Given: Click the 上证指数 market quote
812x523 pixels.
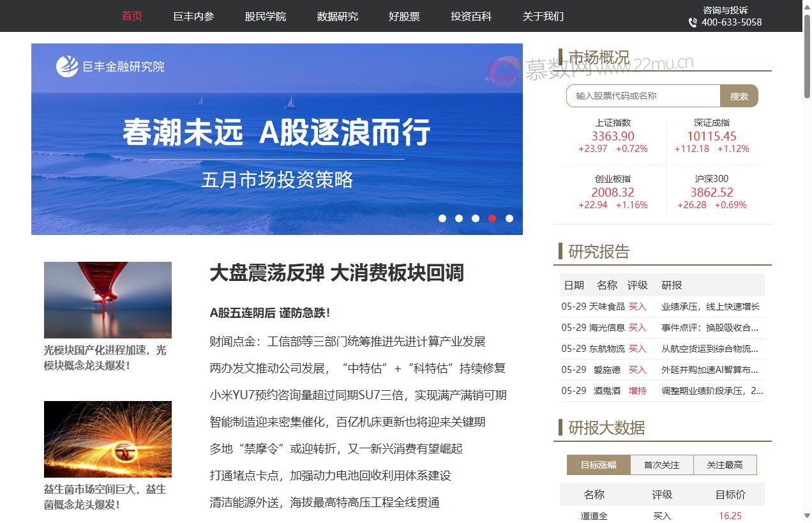Looking at the screenshot, I should (x=613, y=135).
